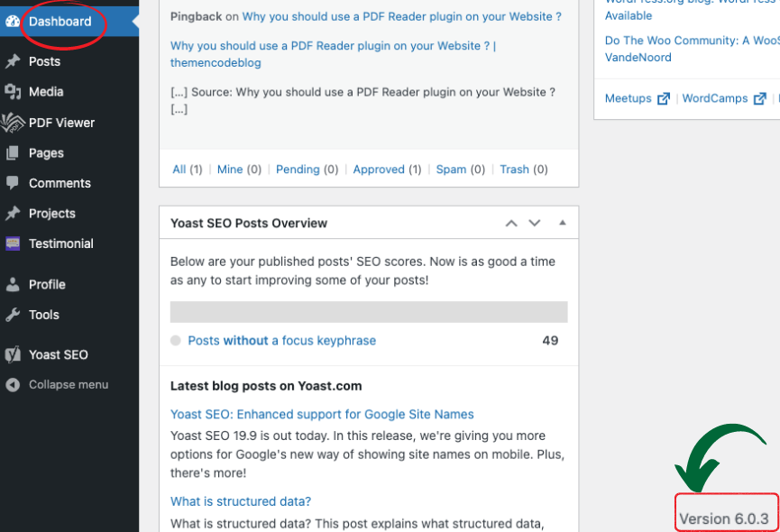
Task: Click the Tools wrench icon
Action: click(x=13, y=315)
